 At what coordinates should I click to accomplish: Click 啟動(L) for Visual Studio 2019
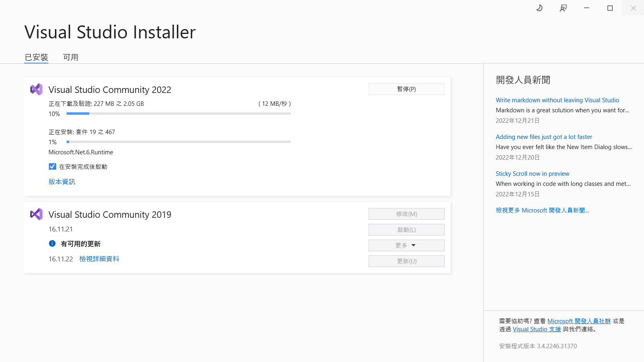pos(407,229)
